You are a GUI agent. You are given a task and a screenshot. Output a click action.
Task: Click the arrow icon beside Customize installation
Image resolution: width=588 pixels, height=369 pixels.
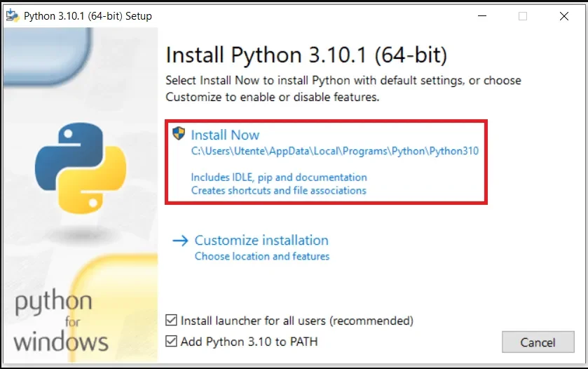[180, 240]
